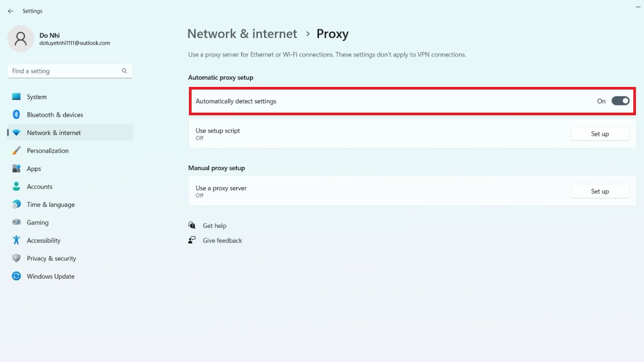Set up the setup script
This screenshot has height=362, width=644.
click(599, 134)
